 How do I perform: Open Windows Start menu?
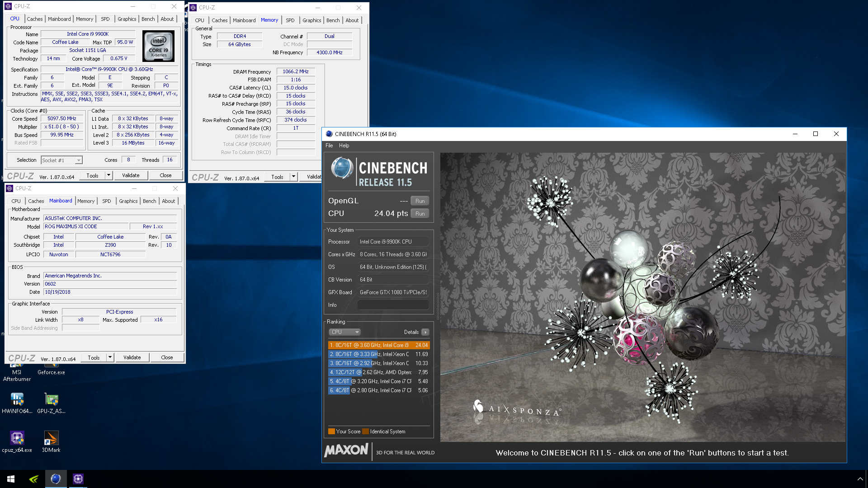[x=11, y=479]
